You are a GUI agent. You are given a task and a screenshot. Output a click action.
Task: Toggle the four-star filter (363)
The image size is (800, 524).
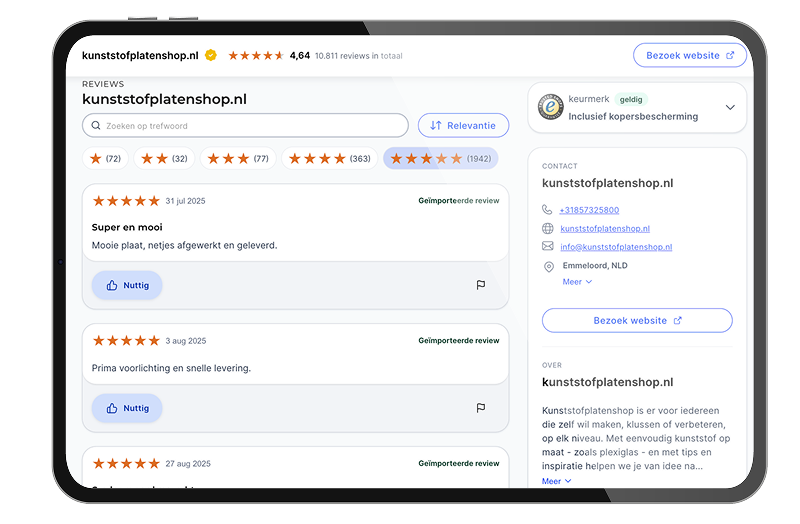pos(330,159)
